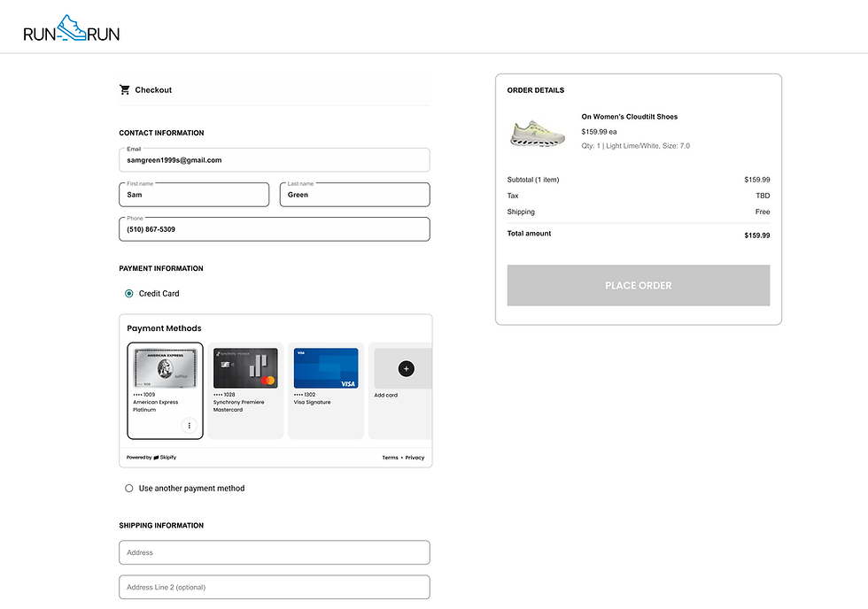
Task: Click the Place Order button
Action: pos(639,285)
